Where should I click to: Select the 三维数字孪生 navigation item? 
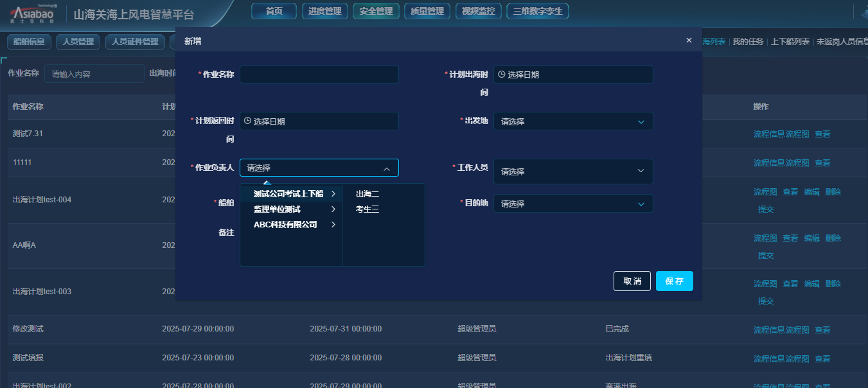click(538, 11)
